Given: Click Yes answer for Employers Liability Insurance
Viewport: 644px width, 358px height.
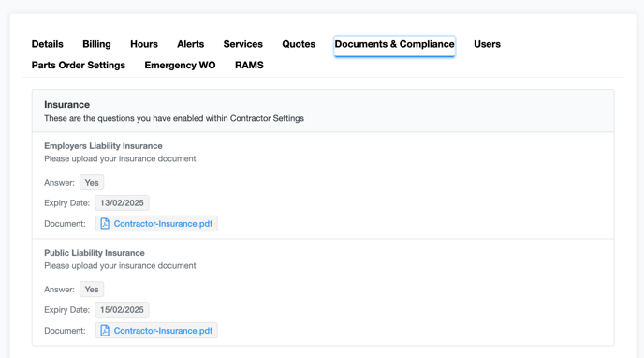Looking at the screenshot, I should (x=92, y=183).
